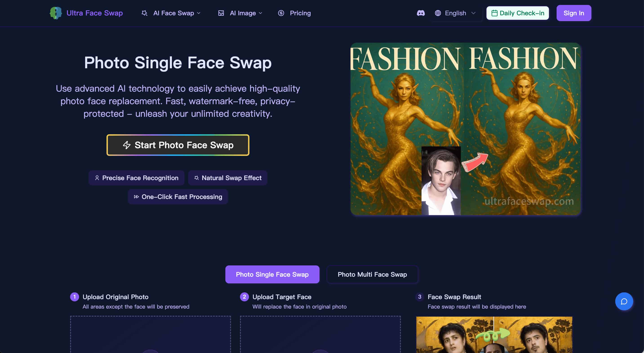Viewport: 644px width, 353px height.
Task: Click the Pricing dollar coin icon
Action: 281,13
